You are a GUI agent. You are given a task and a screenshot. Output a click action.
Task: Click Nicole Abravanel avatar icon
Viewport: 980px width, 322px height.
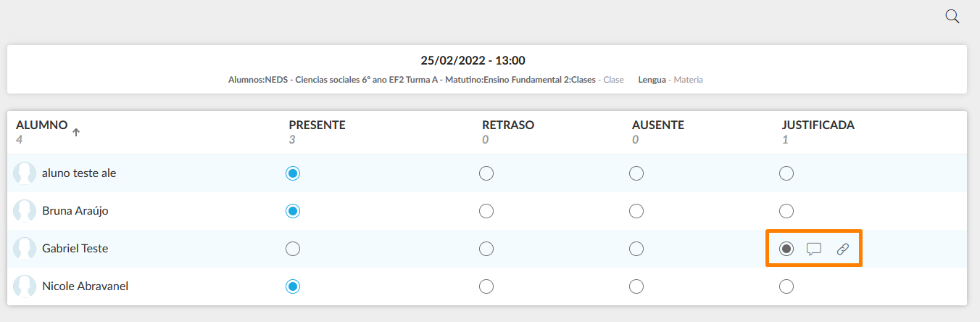coord(25,286)
